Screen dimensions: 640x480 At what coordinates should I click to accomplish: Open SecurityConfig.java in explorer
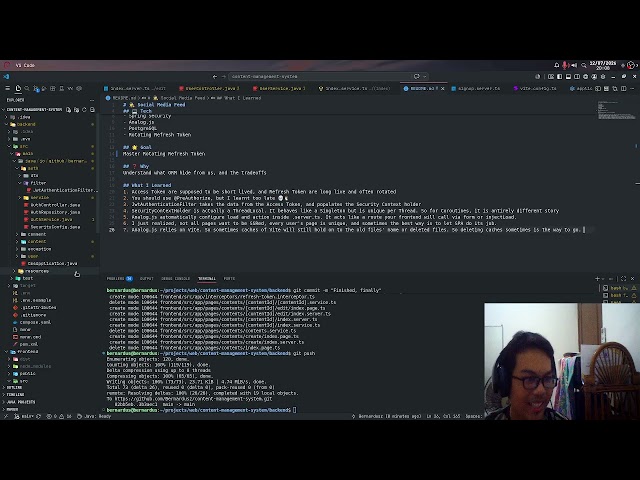(x=52, y=227)
